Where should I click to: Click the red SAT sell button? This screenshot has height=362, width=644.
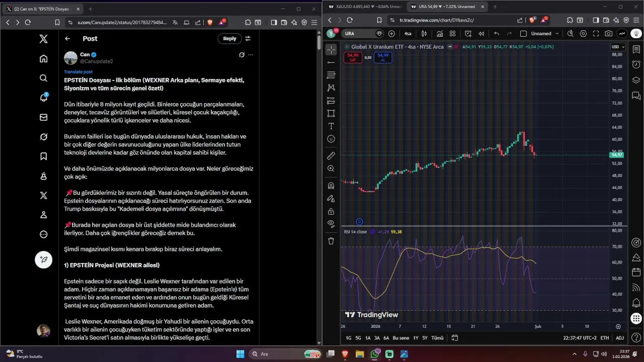(x=353, y=57)
